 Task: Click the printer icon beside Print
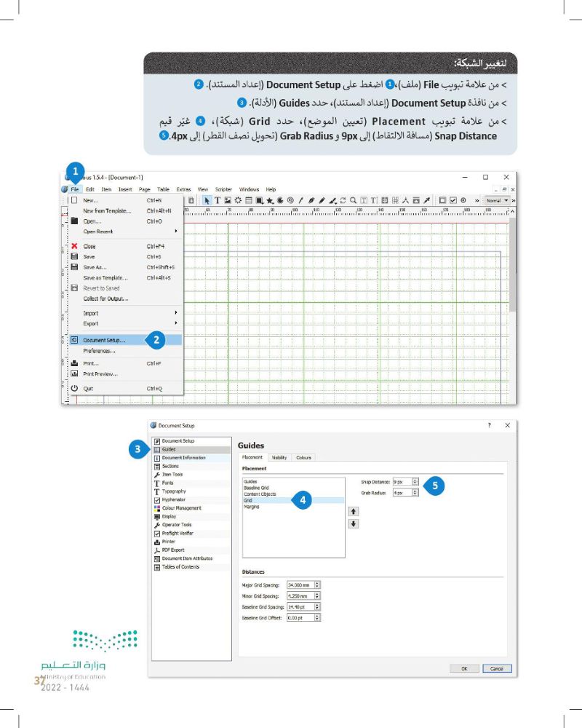point(74,363)
